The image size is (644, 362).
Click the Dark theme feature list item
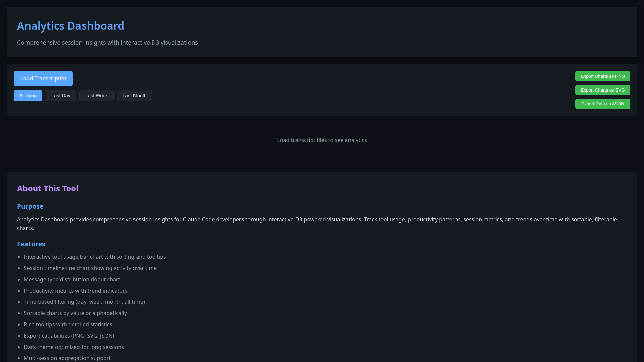tap(74, 347)
